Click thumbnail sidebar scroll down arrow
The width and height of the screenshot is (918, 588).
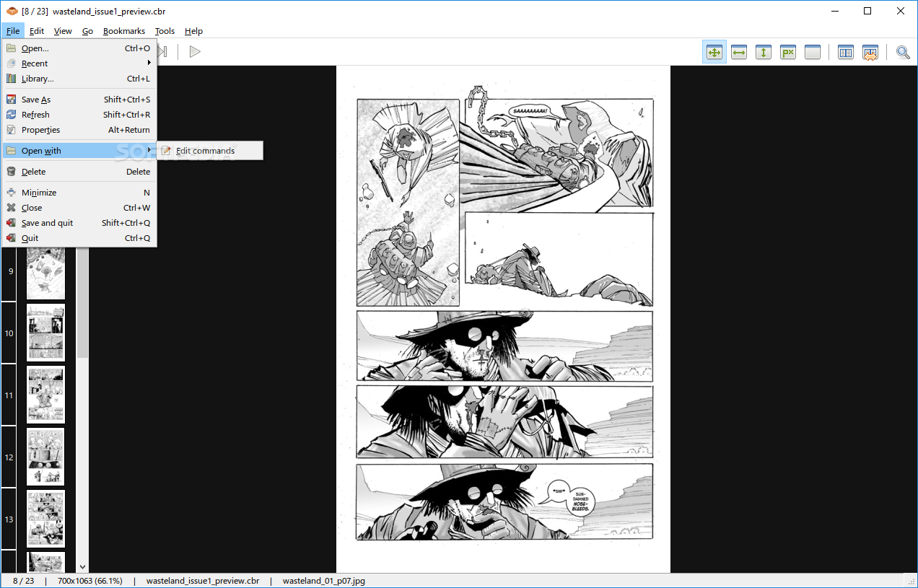[x=82, y=568]
